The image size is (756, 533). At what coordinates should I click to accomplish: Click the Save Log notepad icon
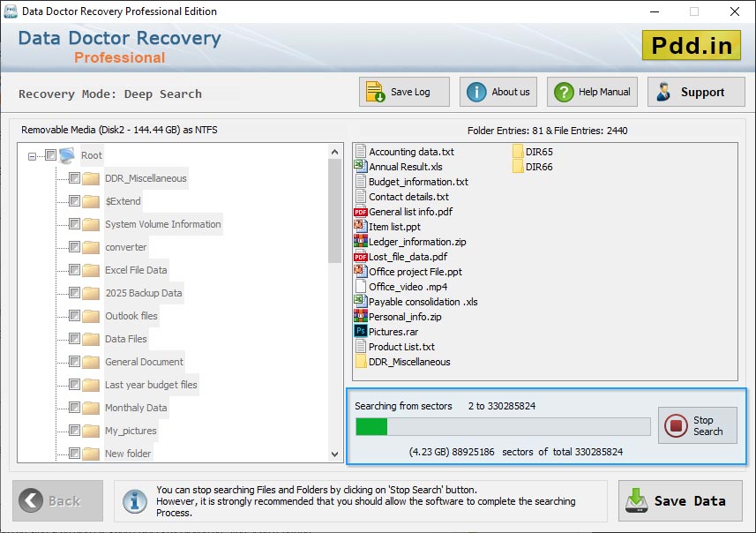[x=375, y=92]
